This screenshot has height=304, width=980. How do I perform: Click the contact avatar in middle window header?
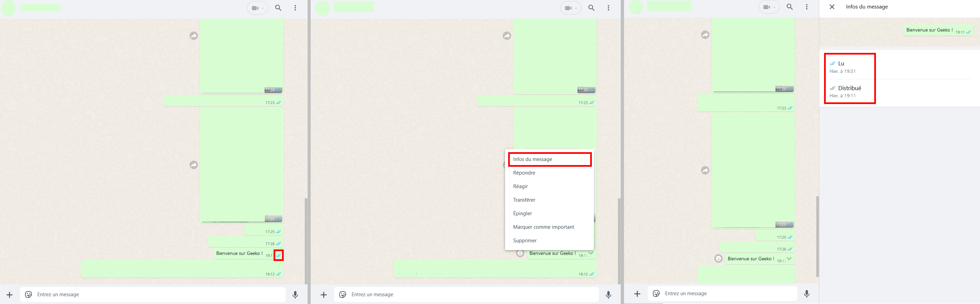[322, 8]
